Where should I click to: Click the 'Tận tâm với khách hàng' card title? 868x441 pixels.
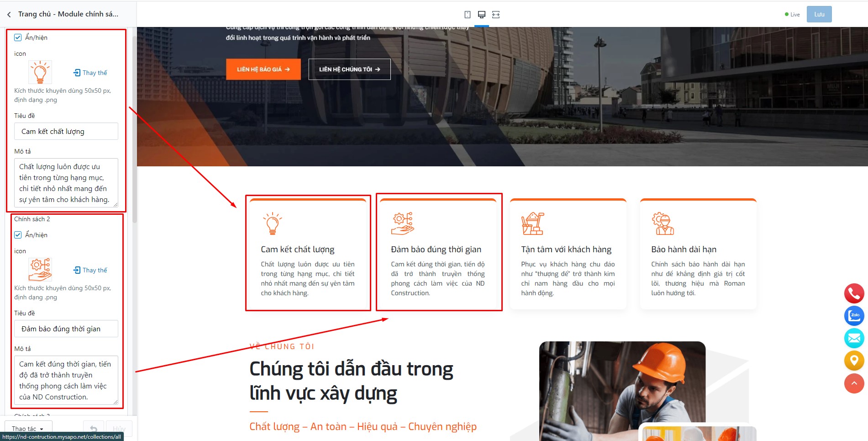click(566, 250)
